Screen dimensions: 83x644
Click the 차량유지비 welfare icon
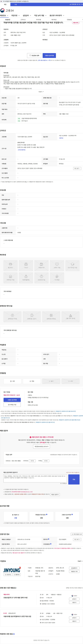point(41,265)
